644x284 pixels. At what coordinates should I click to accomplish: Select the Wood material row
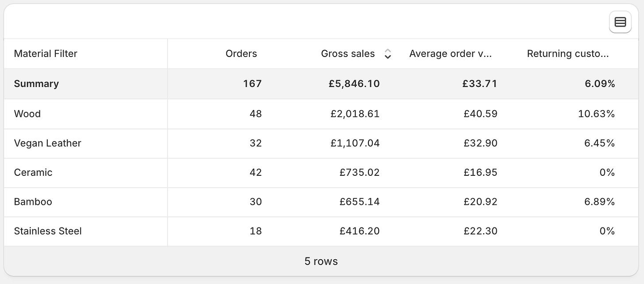[x=27, y=114]
